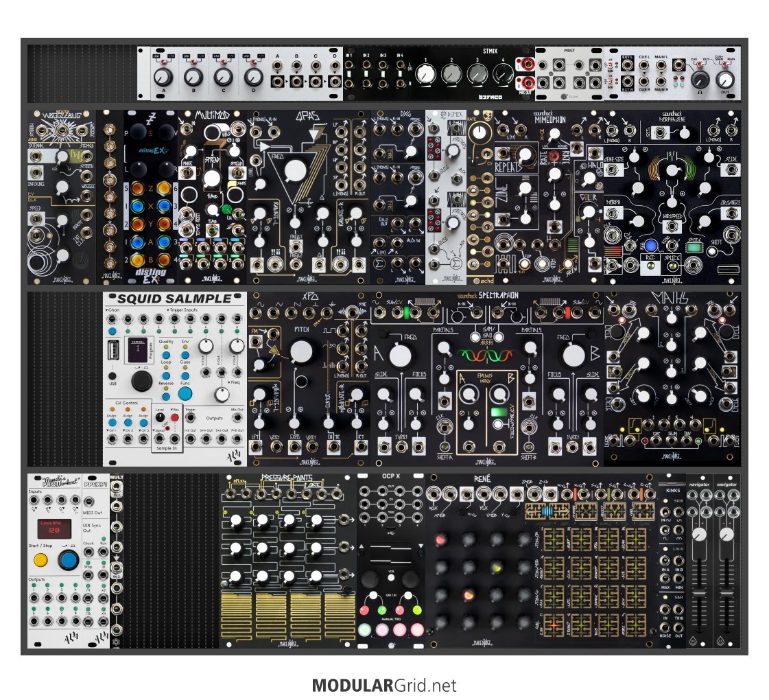
Task: Select the René module title
Action: coord(482,478)
